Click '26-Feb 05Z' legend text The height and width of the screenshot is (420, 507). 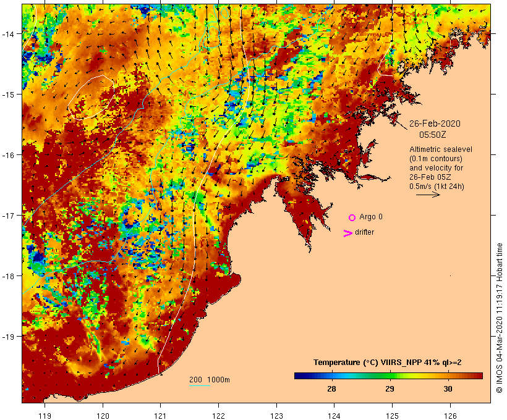pos(430,177)
